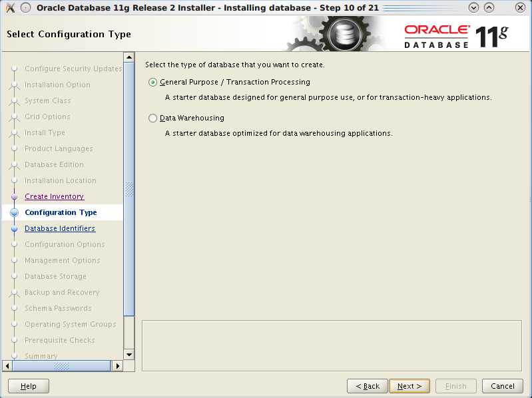This screenshot has width=532, height=398.
Task: Click the 'Backup and Recovery' step text
Action: tap(62, 292)
